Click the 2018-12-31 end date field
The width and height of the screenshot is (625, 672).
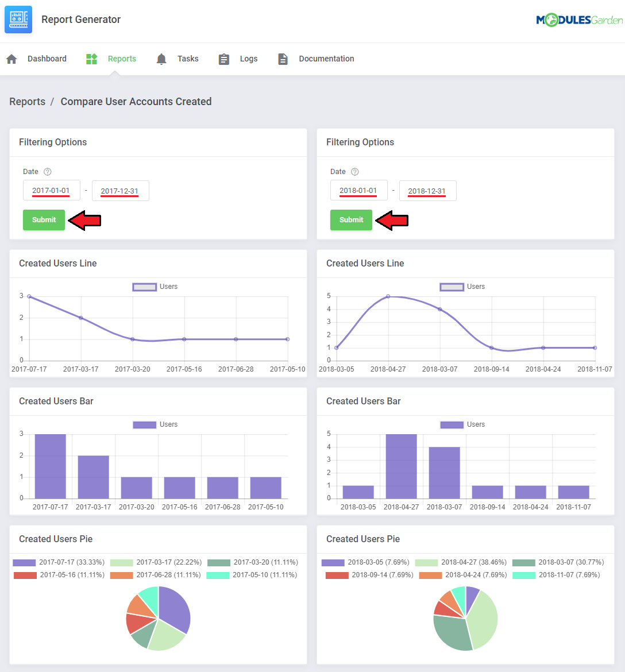point(428,190)
